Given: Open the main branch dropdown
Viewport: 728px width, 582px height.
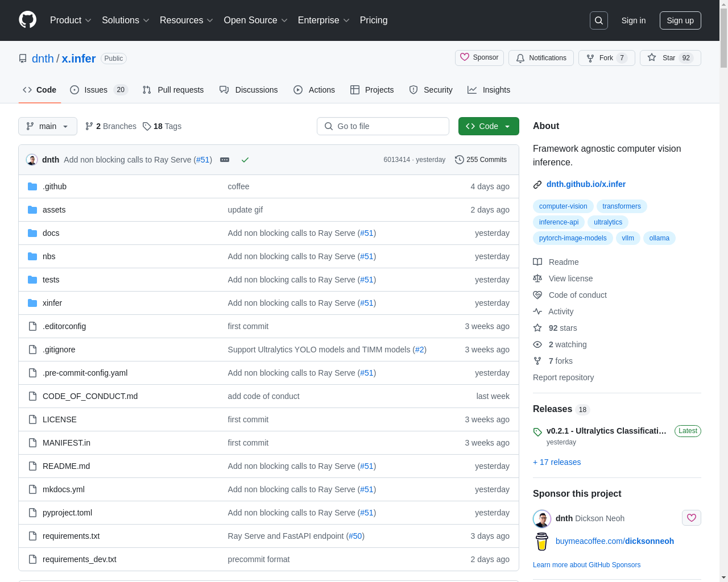Looking at the screenshot, I should click(48, 126).
